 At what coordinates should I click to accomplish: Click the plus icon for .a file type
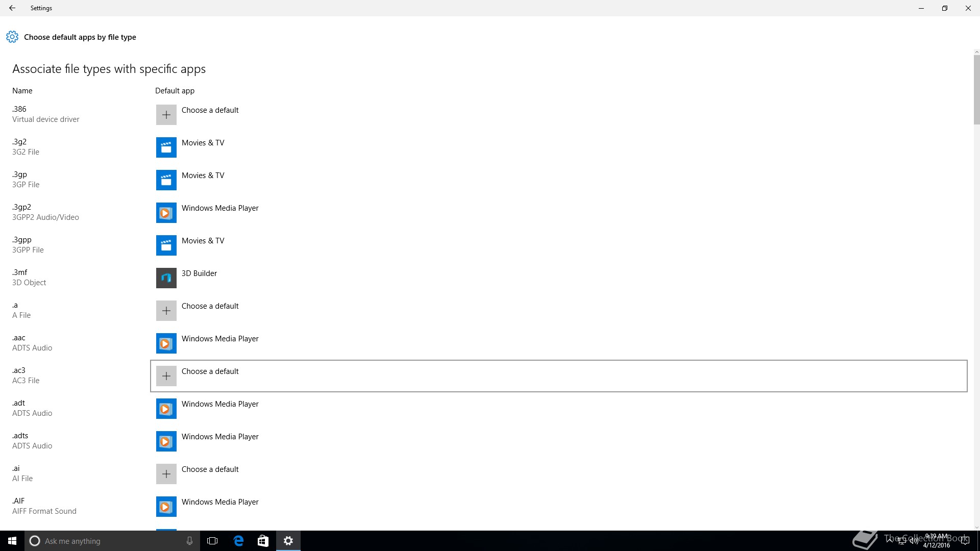166,311
